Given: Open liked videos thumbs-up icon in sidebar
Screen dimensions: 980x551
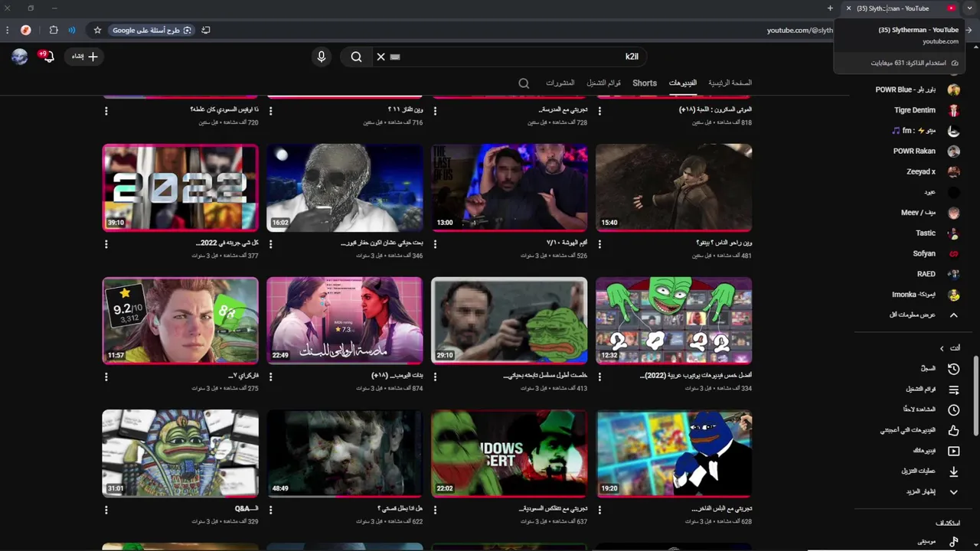Looking at the screenshot, I should coord(953,431).
